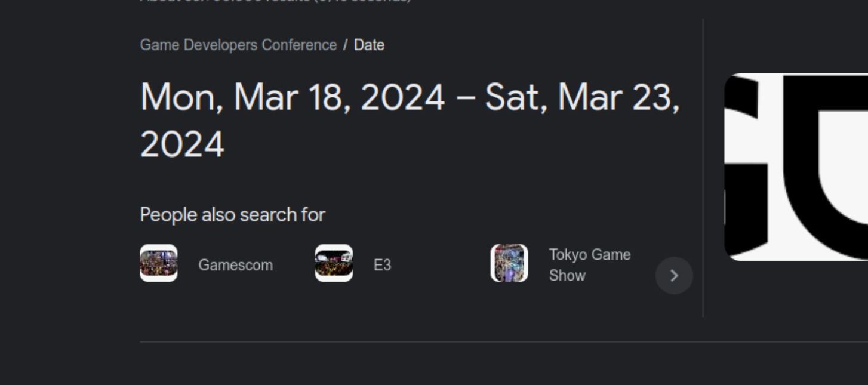The width and height of the screenshot is (868, 385).
Task: Select the Date breadcrumb item
Action: (369, 45)
